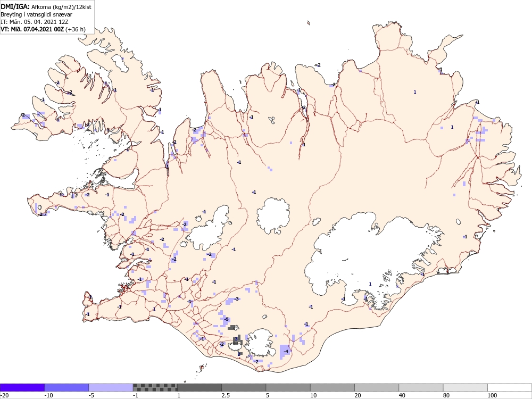The width and height of the screenshot is (532, 399).
Task: Click the legend value "100"
Action: [x=492, y=395]
